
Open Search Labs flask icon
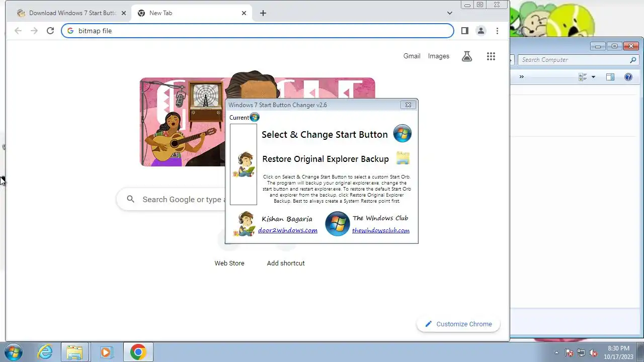[467, 56]
